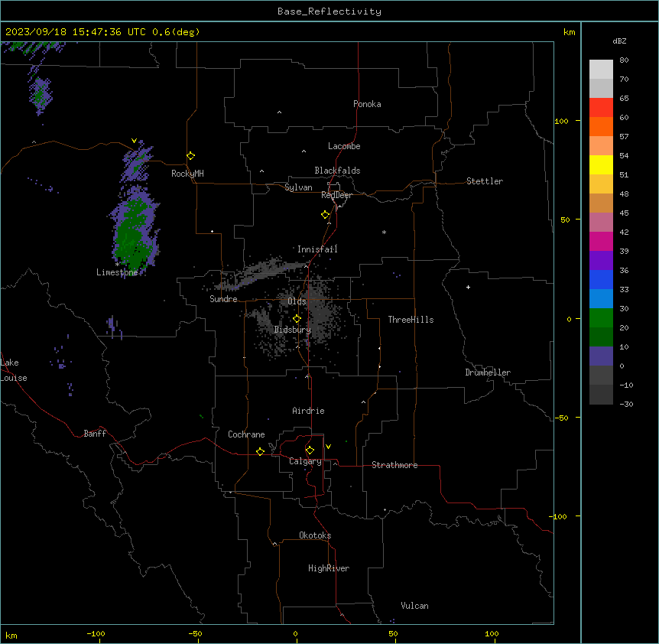Select the green 30 dBZ legend swatch

[x=601, y=318]
